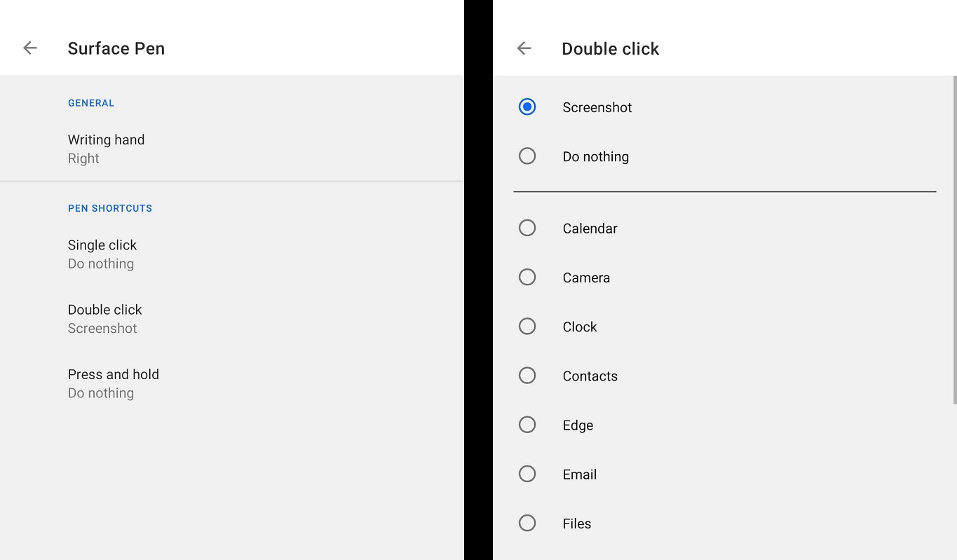Click the back arrow on Surface Pen page
The width and height of the screenshot is (957, 560).
tap(29, 48)
